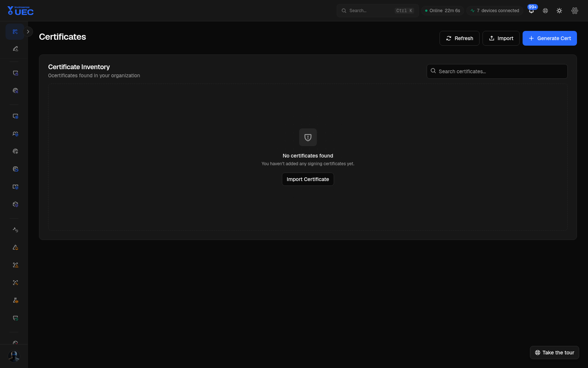
Task: Click the 'No certificates found' text
Action: [x=308, y=156]
